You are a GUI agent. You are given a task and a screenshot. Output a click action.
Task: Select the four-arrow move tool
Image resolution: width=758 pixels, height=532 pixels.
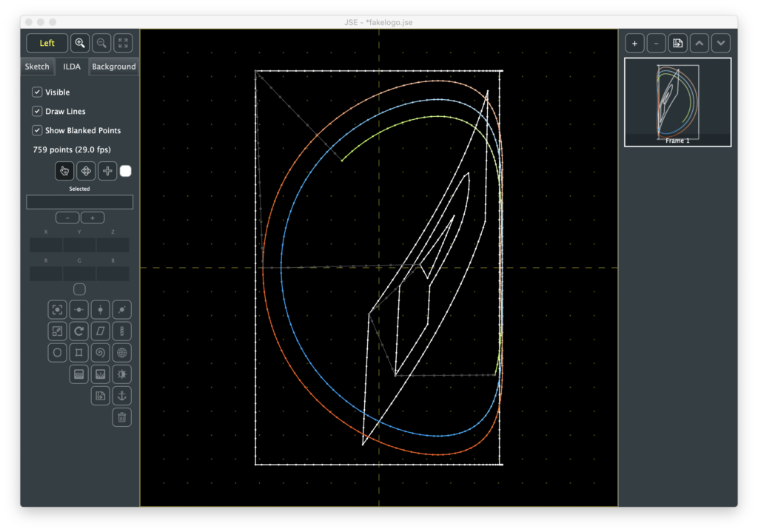pos(86,171)
